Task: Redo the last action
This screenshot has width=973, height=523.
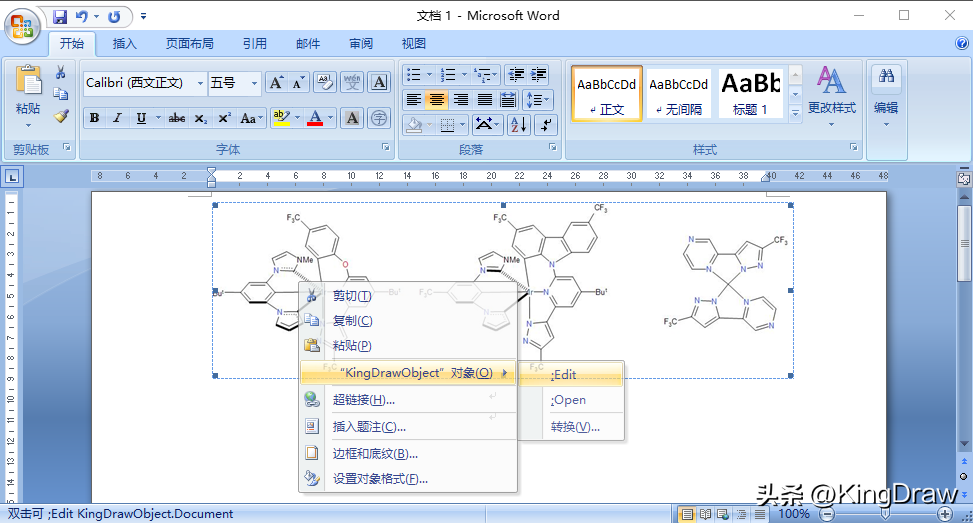Action: (x=114, y=17)
